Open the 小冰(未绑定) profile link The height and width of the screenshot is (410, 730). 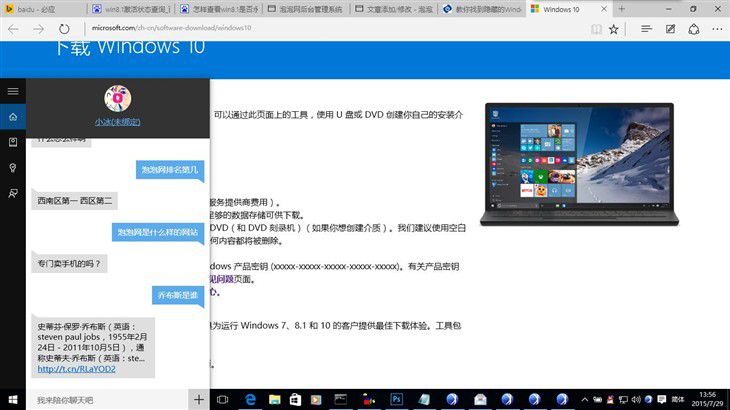click(118, 122)
